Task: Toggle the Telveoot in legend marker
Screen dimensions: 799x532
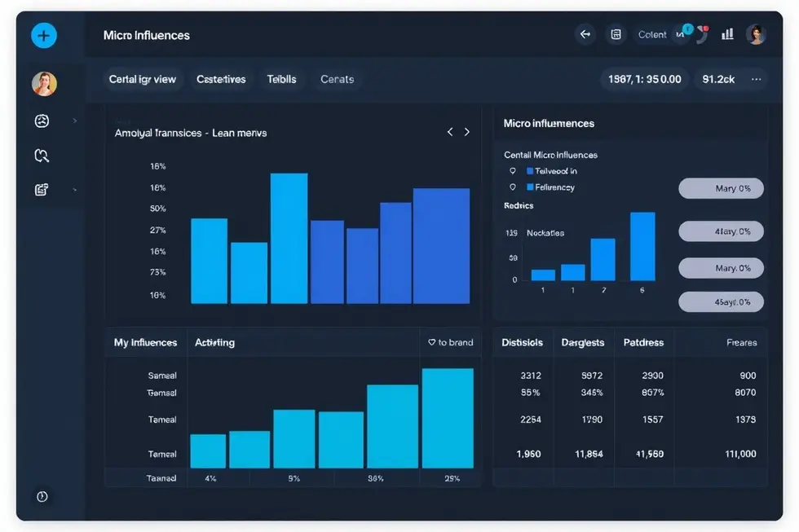Action: pos(530,171)
